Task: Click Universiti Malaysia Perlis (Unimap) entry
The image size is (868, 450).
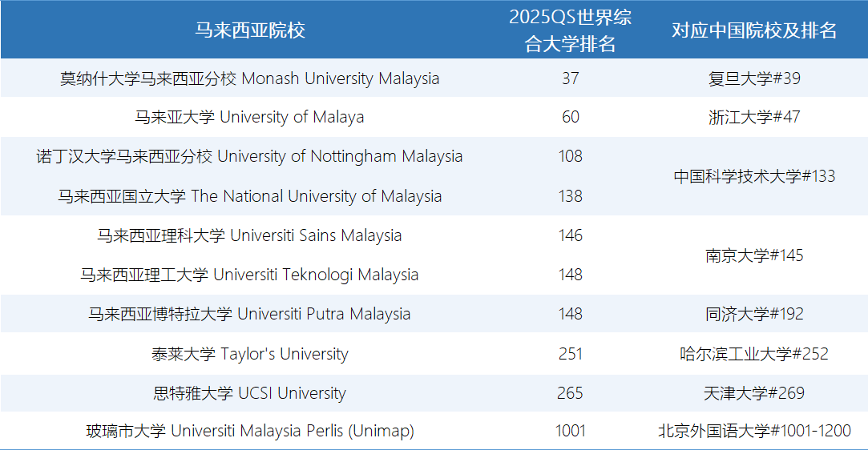Action: 250,431
